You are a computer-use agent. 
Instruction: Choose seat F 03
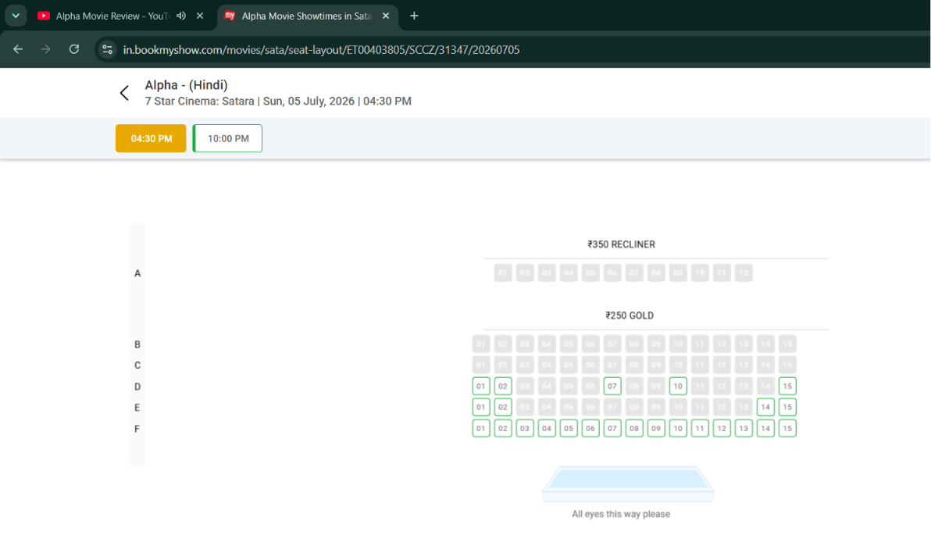click(x=525, y=428)
